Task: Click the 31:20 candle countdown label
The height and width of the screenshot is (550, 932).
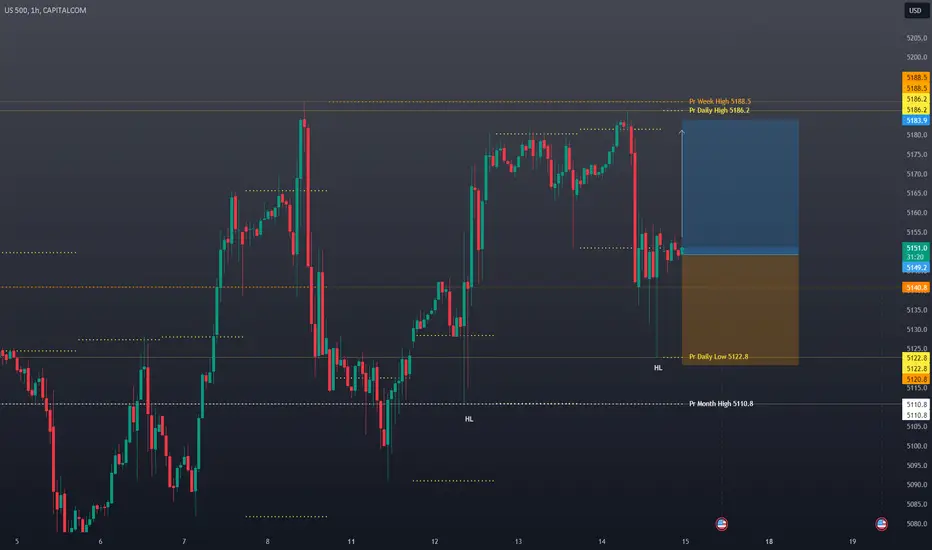Action: point(916,257)
